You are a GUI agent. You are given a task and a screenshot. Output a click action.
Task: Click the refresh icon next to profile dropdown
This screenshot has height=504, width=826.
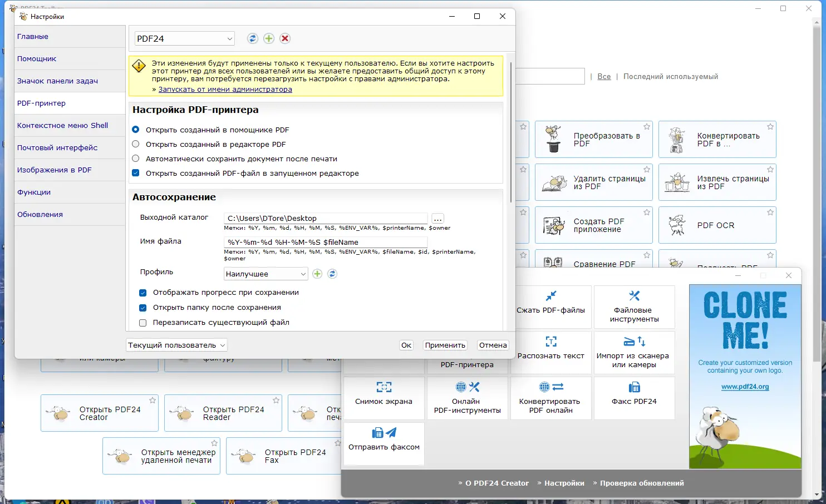(332, 274)
